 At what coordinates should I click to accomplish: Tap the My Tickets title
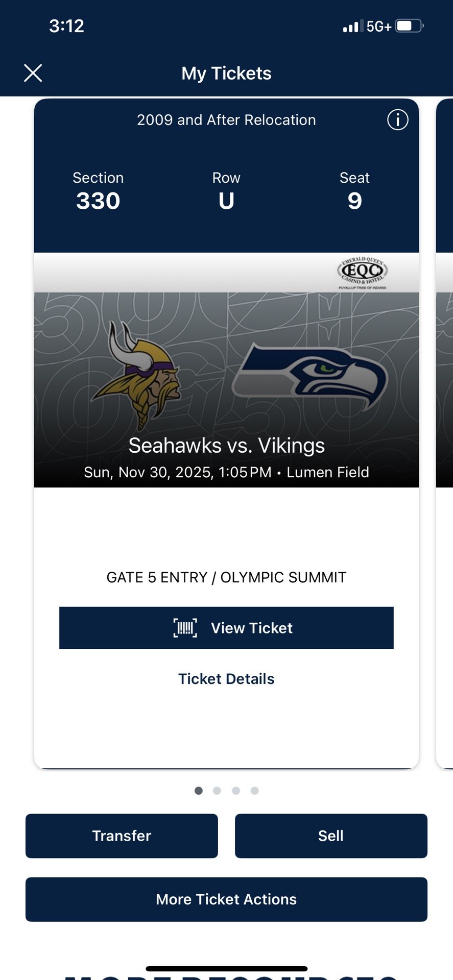[x=226, y=73]
